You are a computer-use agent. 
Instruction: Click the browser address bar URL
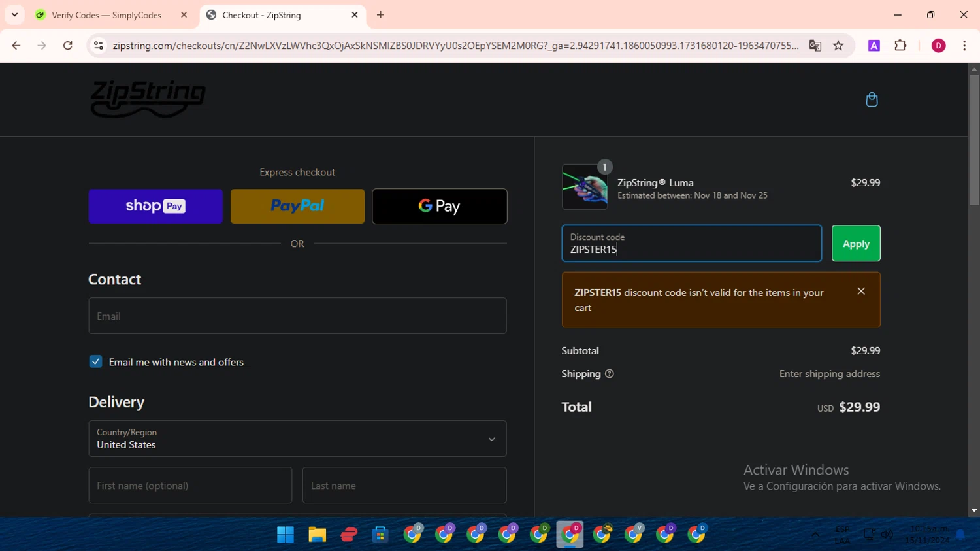[x=455, y=46]
